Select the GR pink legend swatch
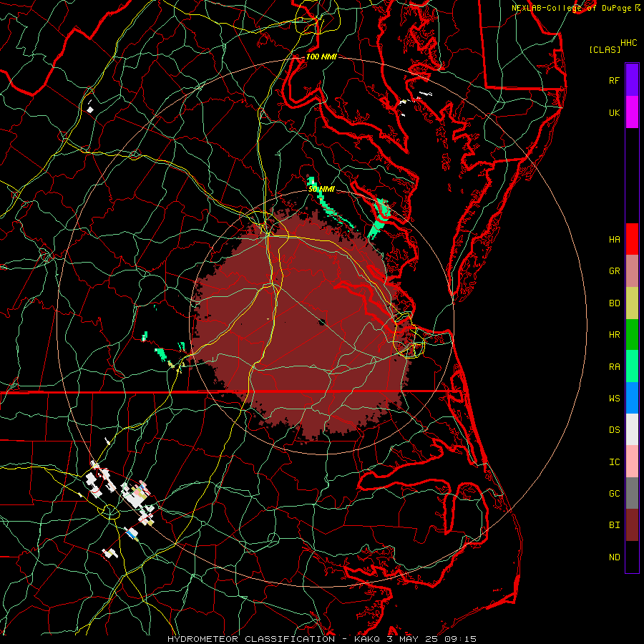644x644 pixels. (632, 270)
